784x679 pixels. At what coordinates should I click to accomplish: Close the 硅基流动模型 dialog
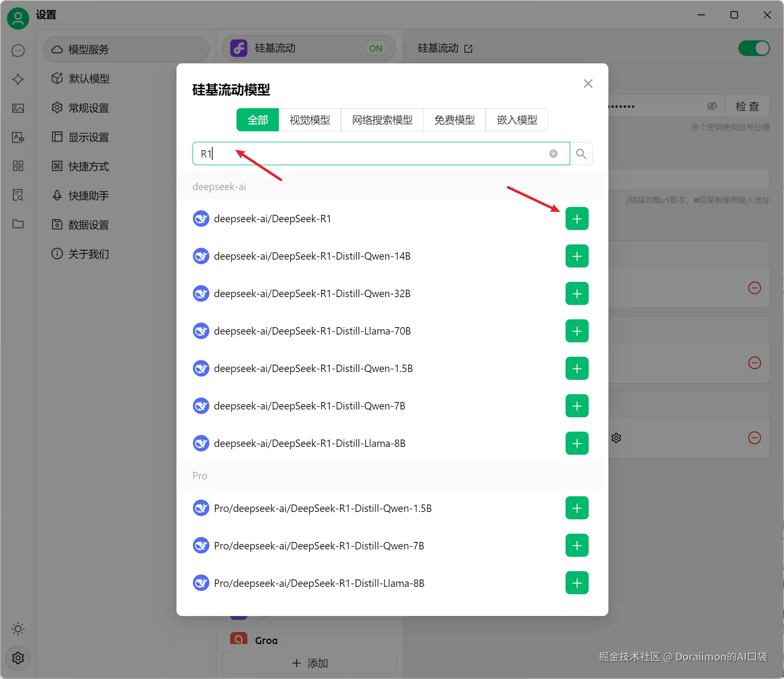coord(588,84)
